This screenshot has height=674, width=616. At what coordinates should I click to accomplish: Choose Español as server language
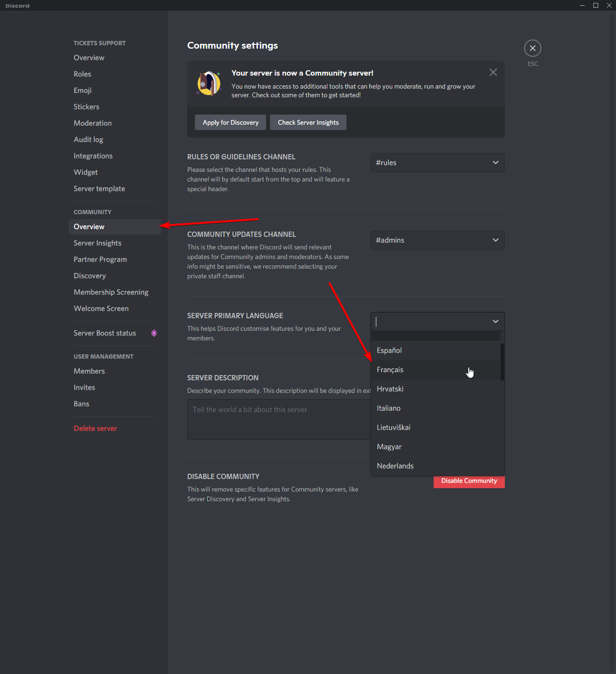pos(389,350)
